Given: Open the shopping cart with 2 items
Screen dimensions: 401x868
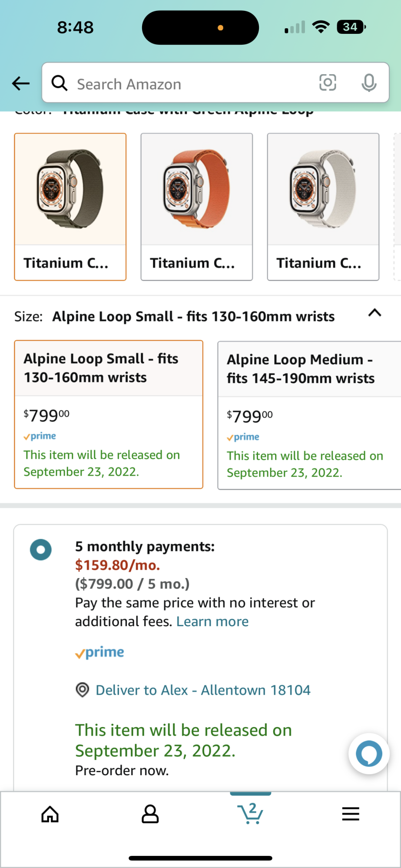Looking at the screenshot, I should click(250, 813).
